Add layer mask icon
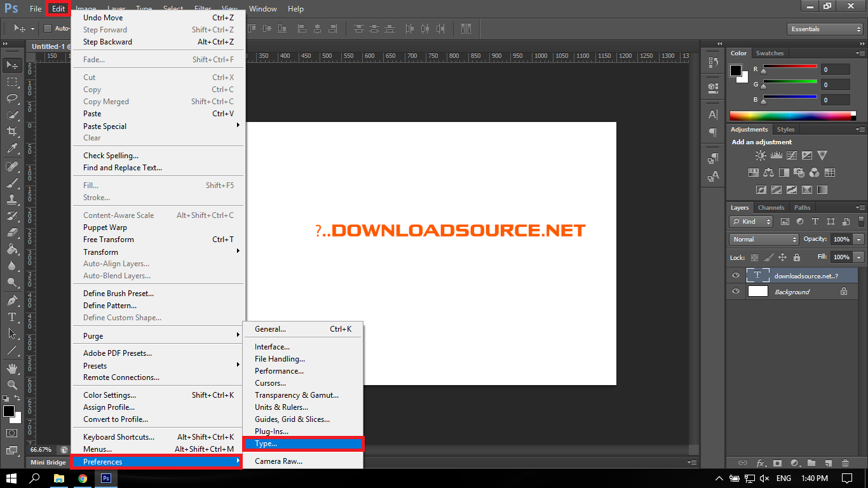This screenshot has width=868, height=488. [776, 463]
